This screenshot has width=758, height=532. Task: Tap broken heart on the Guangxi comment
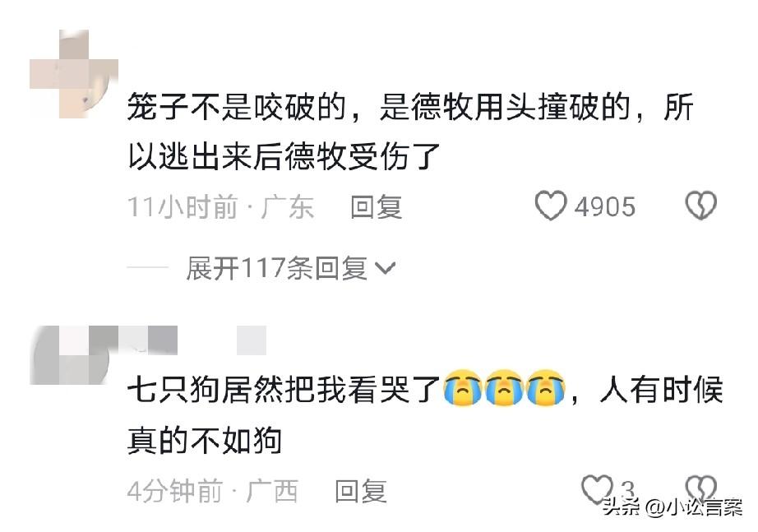[701, 489]
